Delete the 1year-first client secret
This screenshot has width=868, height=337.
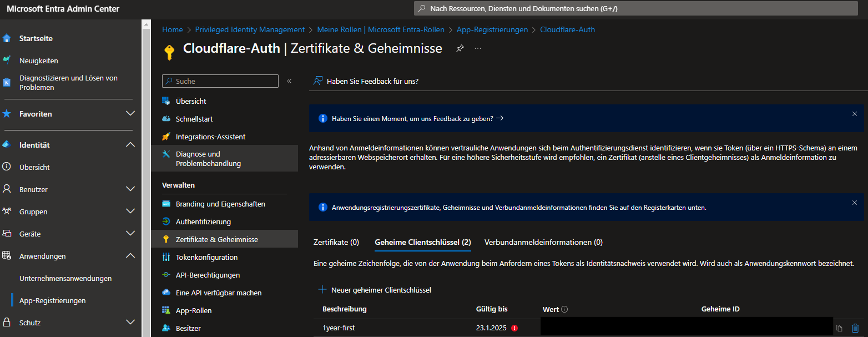click(855, 328)
